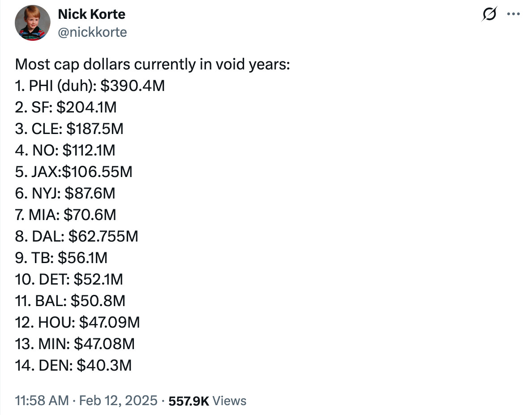Click the DAL: $62.755M line
Viewport: 532px width, 415px height.
[76, 236]
